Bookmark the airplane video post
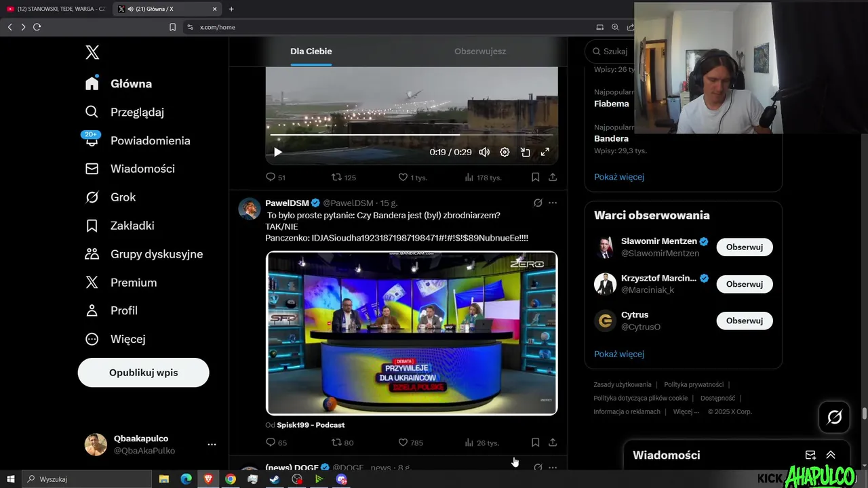The height and width of the screenshot is (488, 868). click(x=535, y=178)
